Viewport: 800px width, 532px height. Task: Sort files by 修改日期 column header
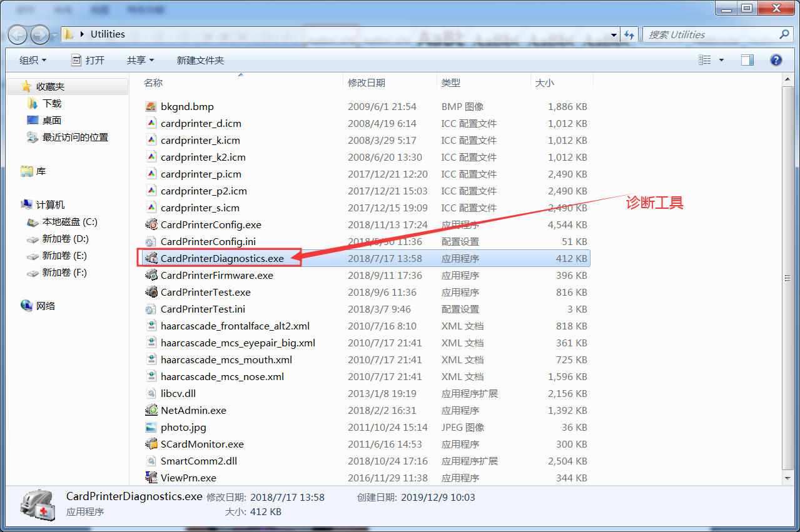[x=367, y=83]
